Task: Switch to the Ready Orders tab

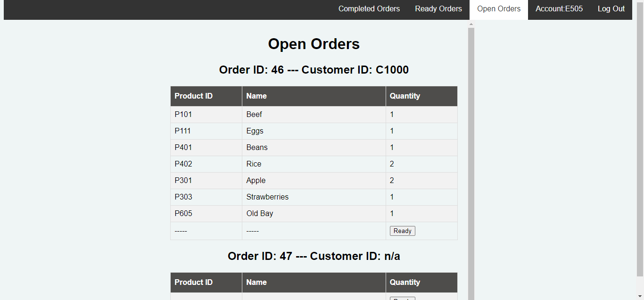Action: click(438, 9)
